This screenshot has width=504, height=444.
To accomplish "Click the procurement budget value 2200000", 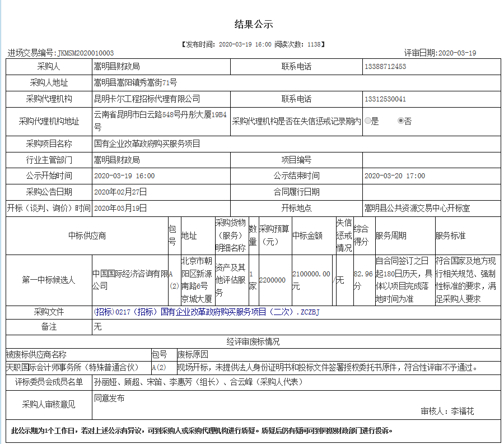I will pyautogui.click(x=272, y=280).
